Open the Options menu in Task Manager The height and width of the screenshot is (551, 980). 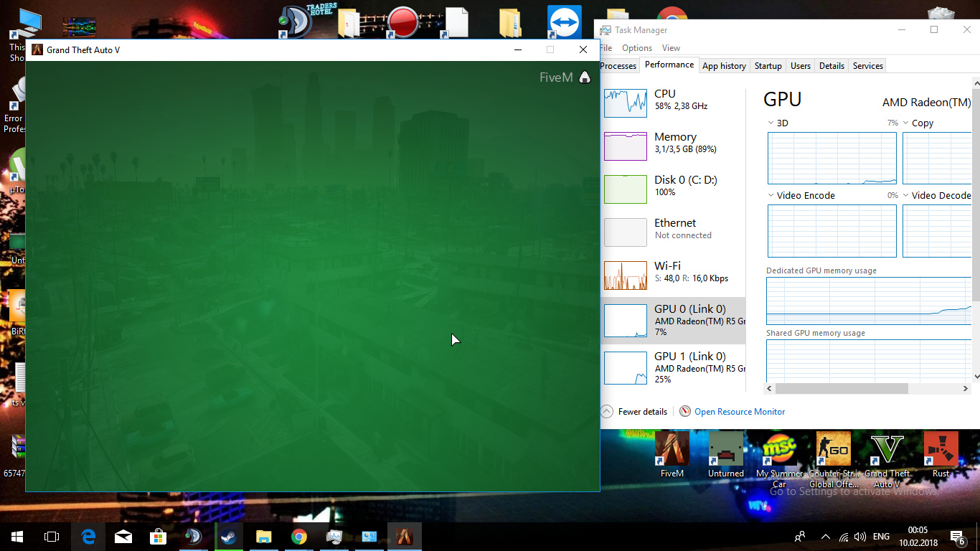pyautogui.click(x=637, y=48)
